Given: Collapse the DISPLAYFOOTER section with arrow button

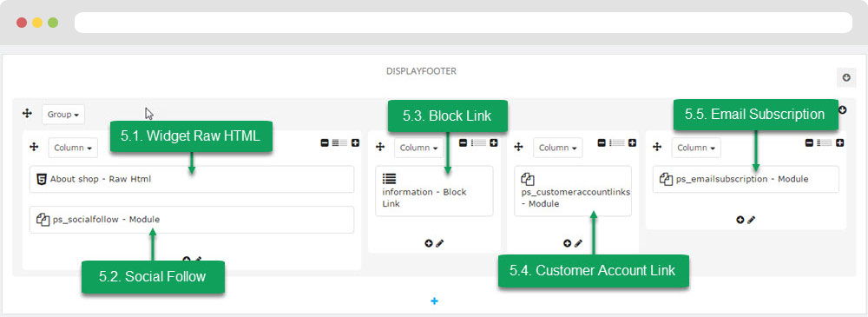Looking at the screenshot, I should (x=845, y=77).
